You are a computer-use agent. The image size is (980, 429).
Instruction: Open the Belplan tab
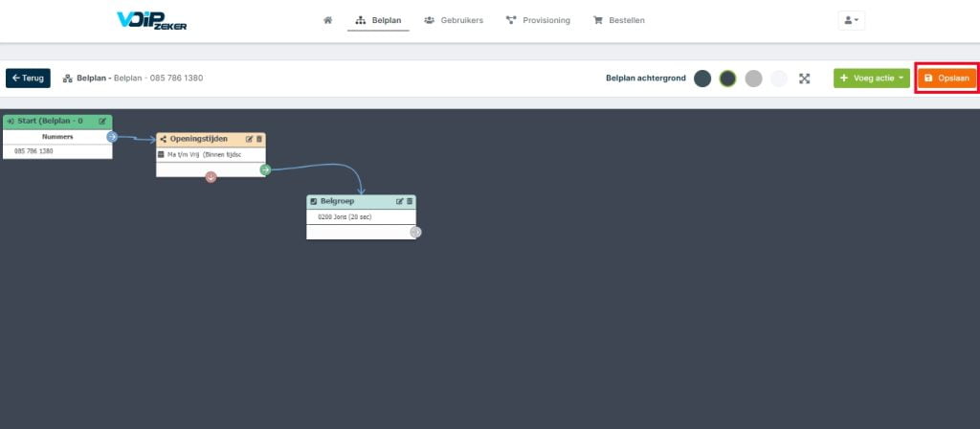coord(378,20)
